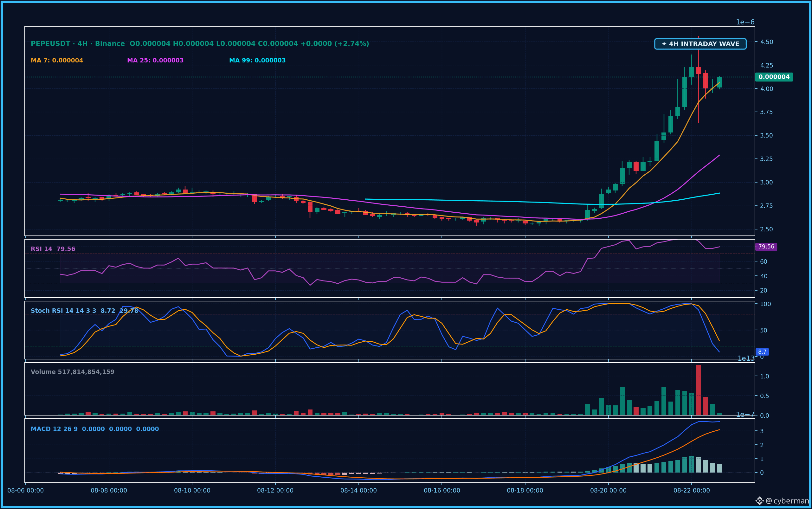Screen dimensions: 812x509
Task: Click the 3.75 price axis tick
Action: tap(767, 112)
